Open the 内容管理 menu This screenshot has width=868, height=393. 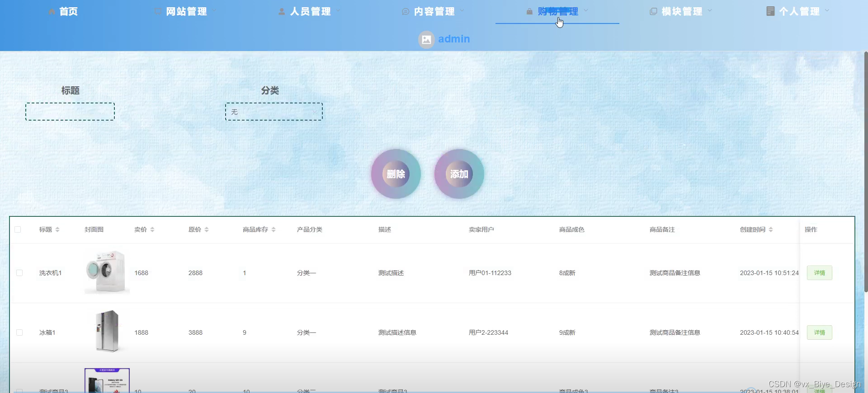pos(434,12)
